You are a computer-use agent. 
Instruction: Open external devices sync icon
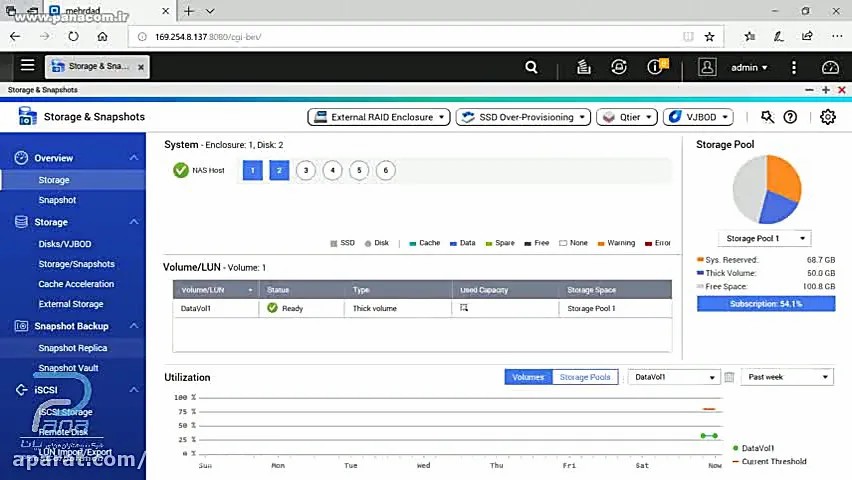click(x=618, y=67)
